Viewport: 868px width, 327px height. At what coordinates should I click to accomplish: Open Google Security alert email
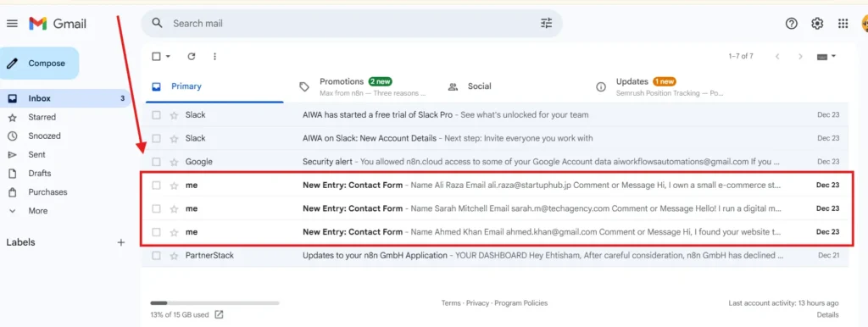tap(494, 162)
